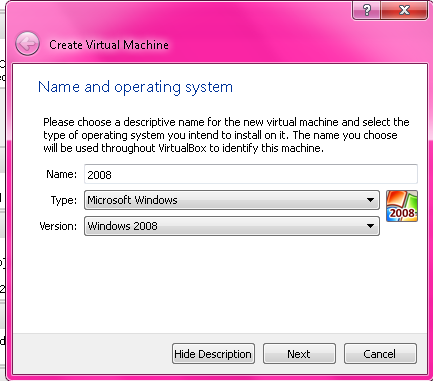Click the Next button

tap(299, 354)
